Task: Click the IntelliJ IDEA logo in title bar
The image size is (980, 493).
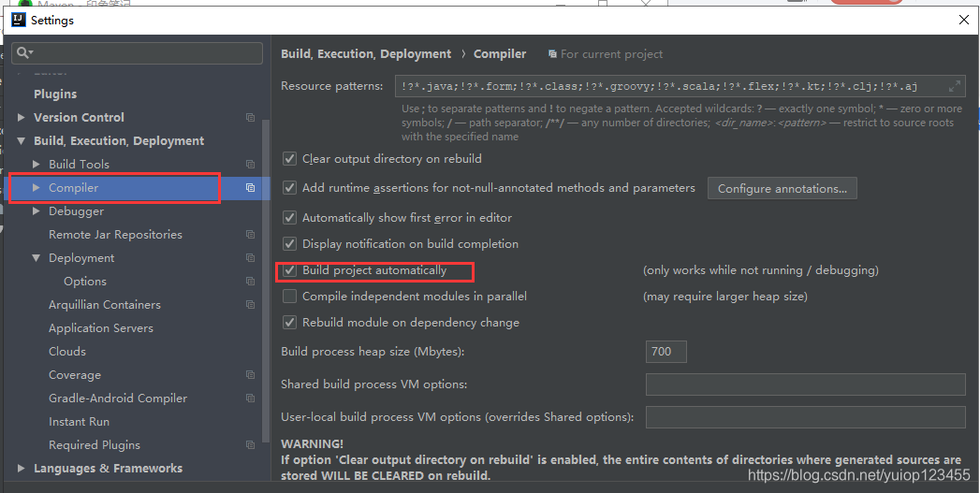Action: [x=19, y=20]
